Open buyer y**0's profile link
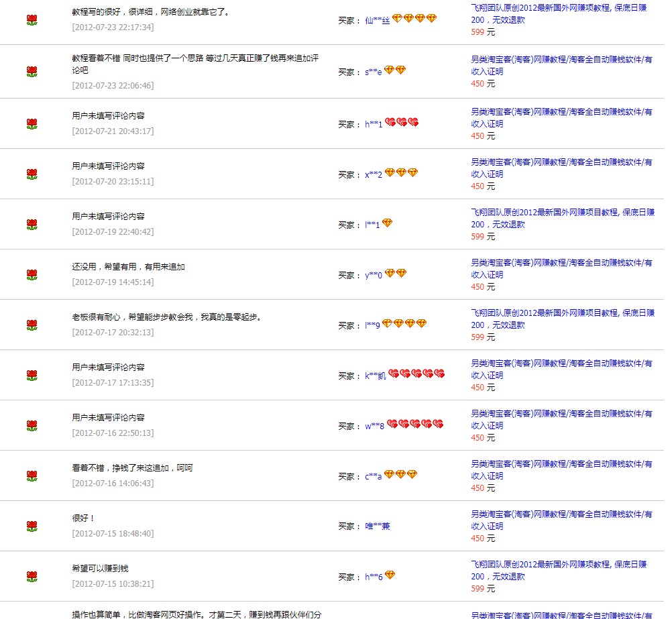 [x=374, y=276]
